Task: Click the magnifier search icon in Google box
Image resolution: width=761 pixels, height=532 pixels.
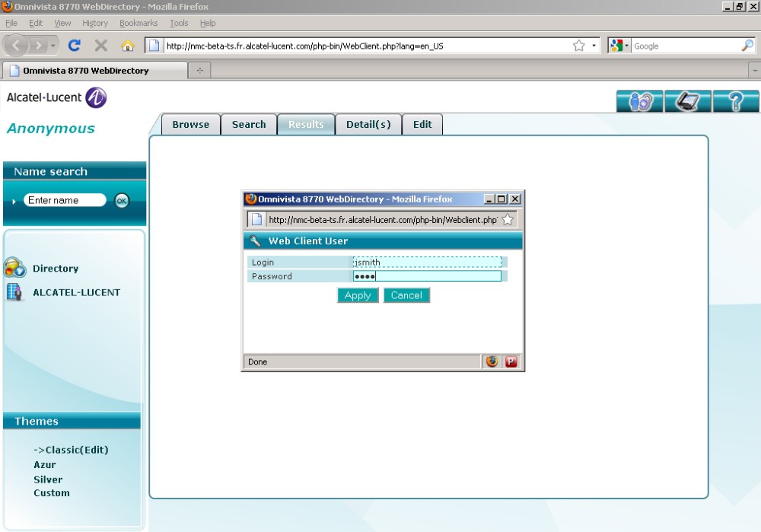Action: pos(747,46)
